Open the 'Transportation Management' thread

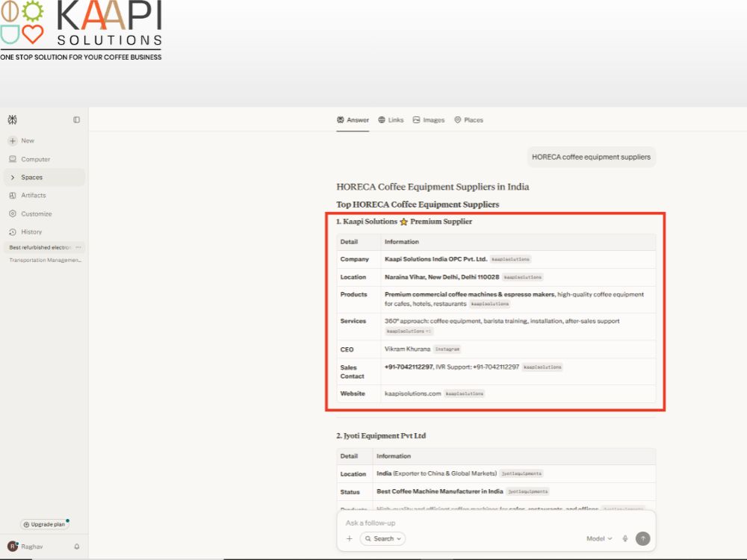pos(46,260)
